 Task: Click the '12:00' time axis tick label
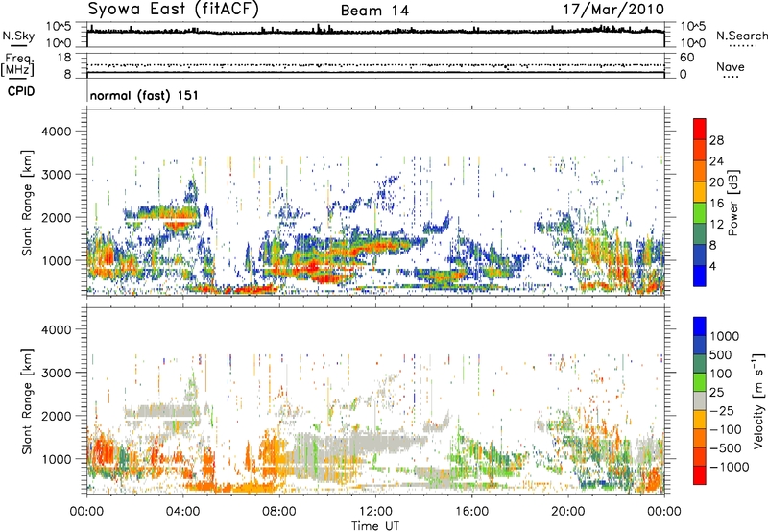pyautogui.click(x=375, y=512)
